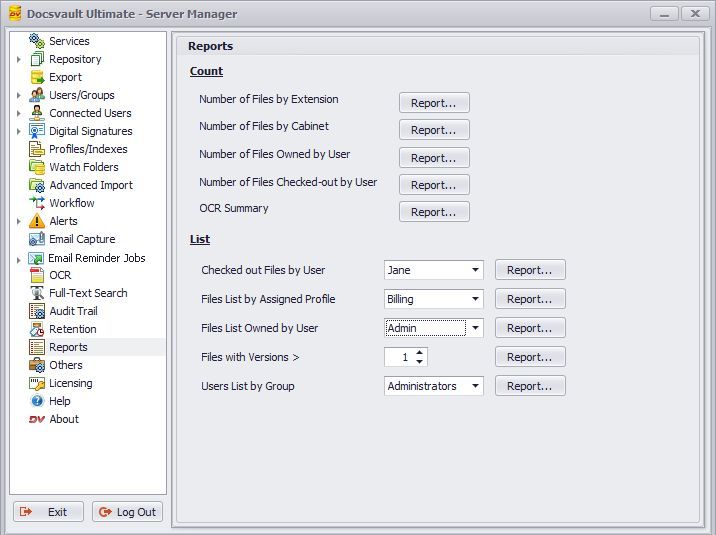This screenshot has height=535, width=716.
Task: Click the Services gear icon in sidebar
Action: pos(37,41)
